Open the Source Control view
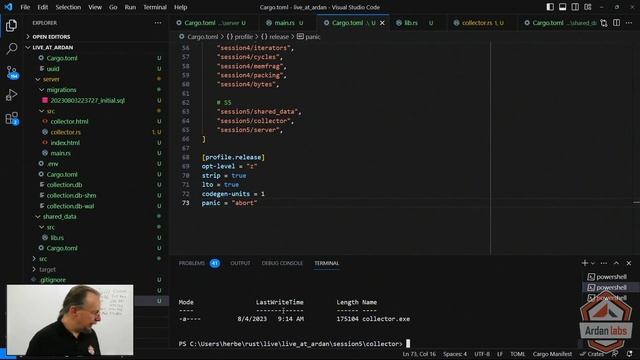Screen dimensions: 640x360 click(x=11, y=72)
